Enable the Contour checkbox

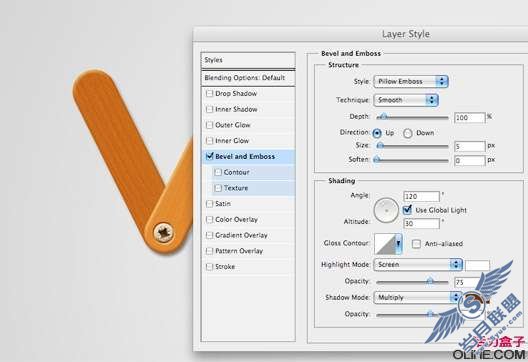point(218,172)
